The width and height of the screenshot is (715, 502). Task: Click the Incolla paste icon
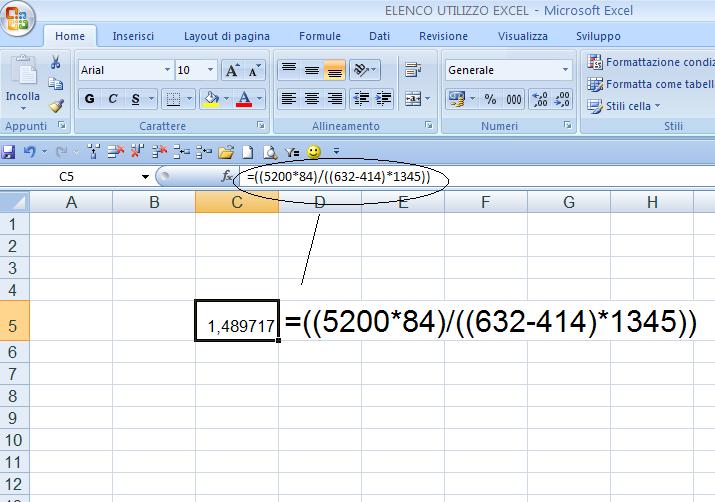coord(23,71)
